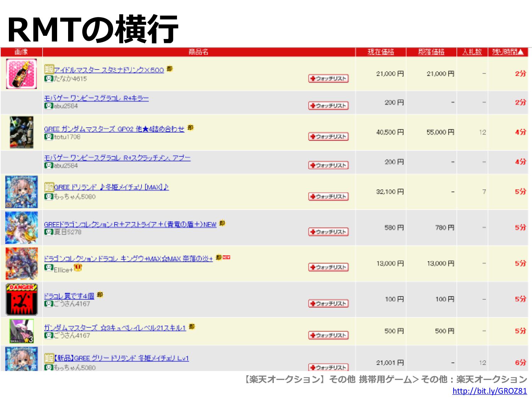Add 冬姫メイチェリ [MAX] to watchlist
The width and height of the screenshot is (532, 399).
click(x=328, y=196)
